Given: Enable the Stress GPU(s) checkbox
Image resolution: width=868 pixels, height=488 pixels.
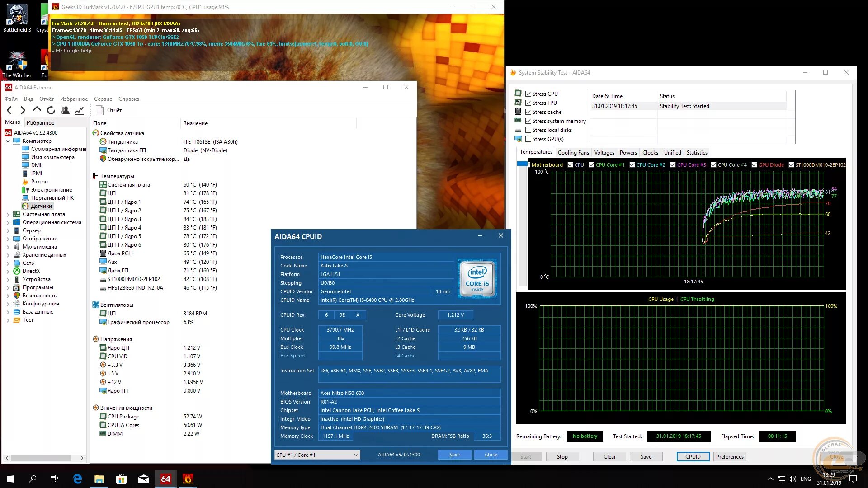Looking at the screenshot, I should pos(528,139).
